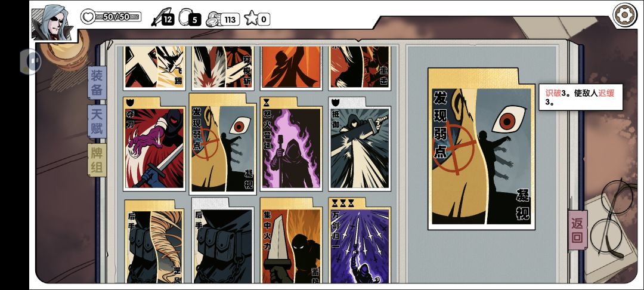This screenshot has width=644, height=290.
Task: Switch to the 天赋 tab
Action: (97, 122)
